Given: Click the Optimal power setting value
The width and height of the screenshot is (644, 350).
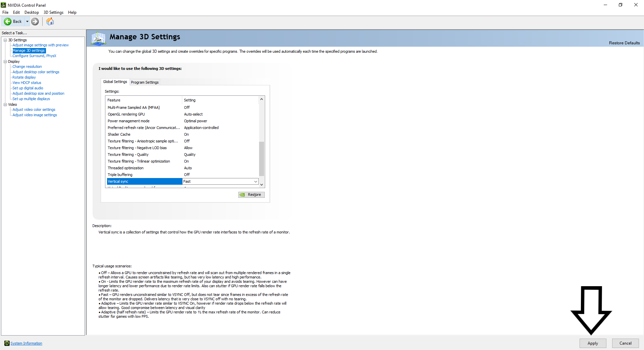Looking at the screenshot, I should click(x=196, y=121).
